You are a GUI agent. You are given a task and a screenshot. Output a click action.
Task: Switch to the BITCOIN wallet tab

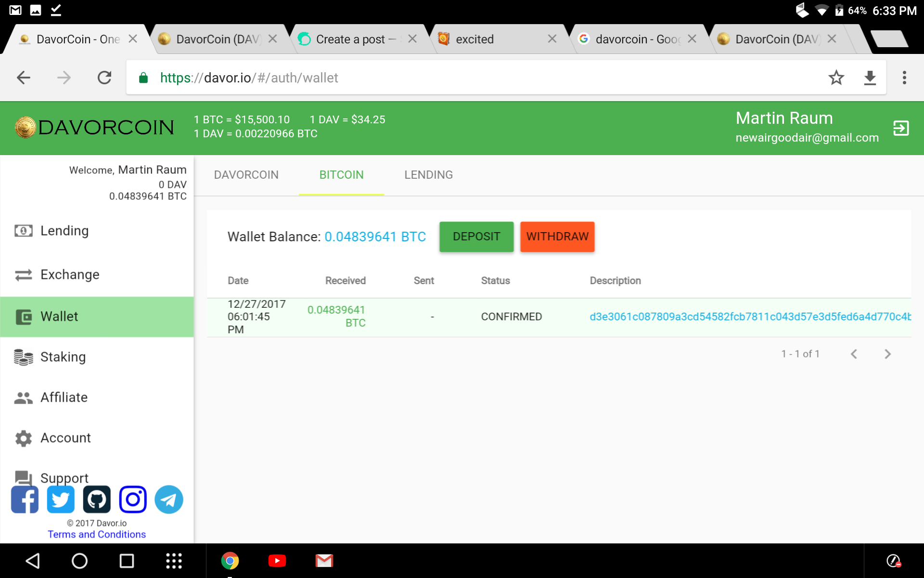tap(342, 175)
